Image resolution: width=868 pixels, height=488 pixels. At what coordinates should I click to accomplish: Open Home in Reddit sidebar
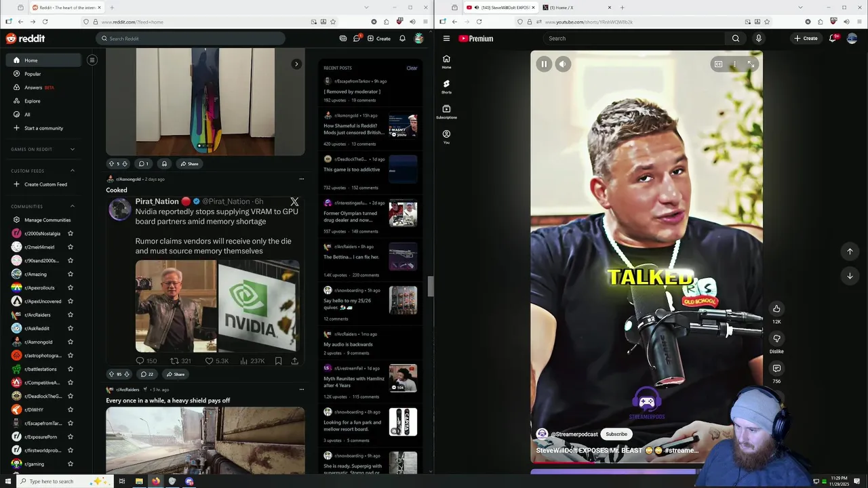[x=43, y=60]
